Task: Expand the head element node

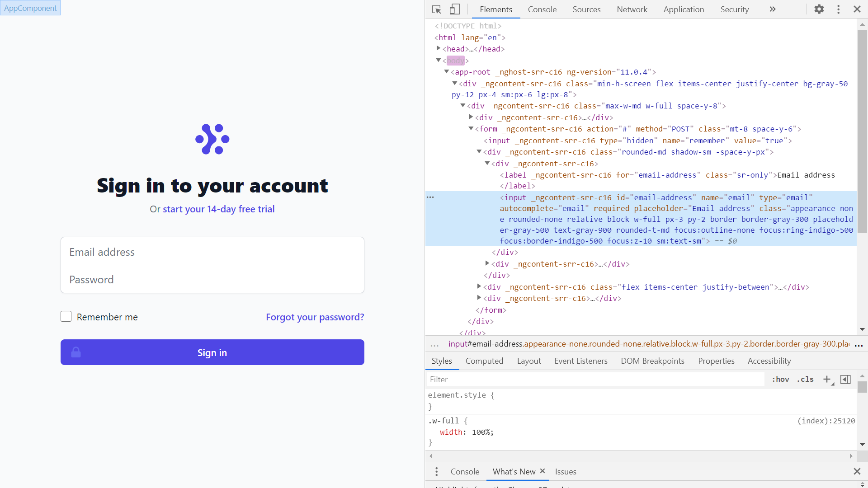Action: [438, 48]
